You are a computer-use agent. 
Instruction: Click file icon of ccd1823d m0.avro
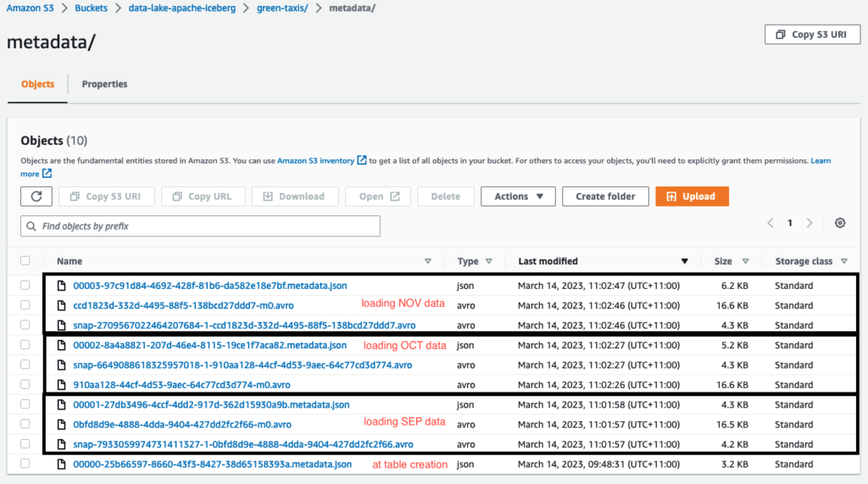pyautogui.click(x=61, y=305)
